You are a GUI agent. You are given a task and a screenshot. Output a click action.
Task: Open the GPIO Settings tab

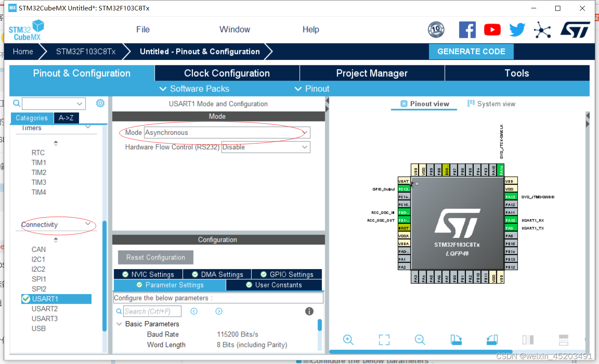287,274
